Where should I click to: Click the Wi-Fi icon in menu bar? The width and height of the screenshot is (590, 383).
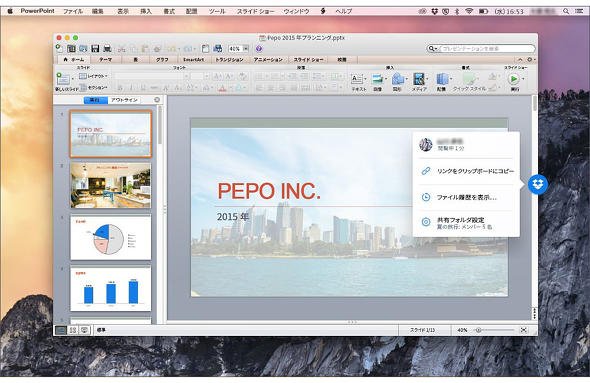[469, 11]
